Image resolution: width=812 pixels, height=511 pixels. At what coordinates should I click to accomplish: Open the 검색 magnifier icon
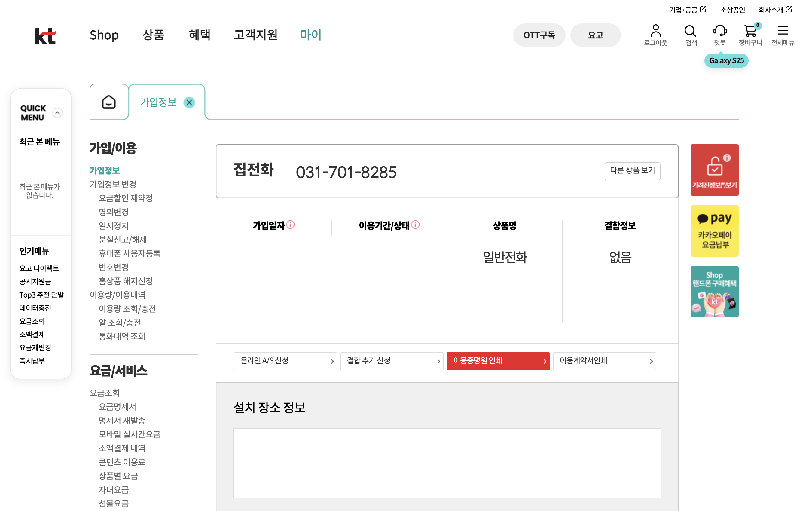(691, 35)
